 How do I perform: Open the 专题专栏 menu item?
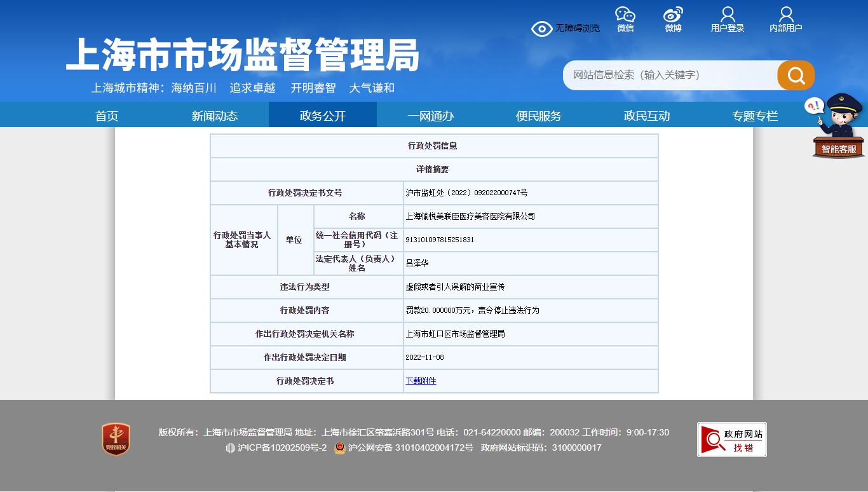point(755,116)
